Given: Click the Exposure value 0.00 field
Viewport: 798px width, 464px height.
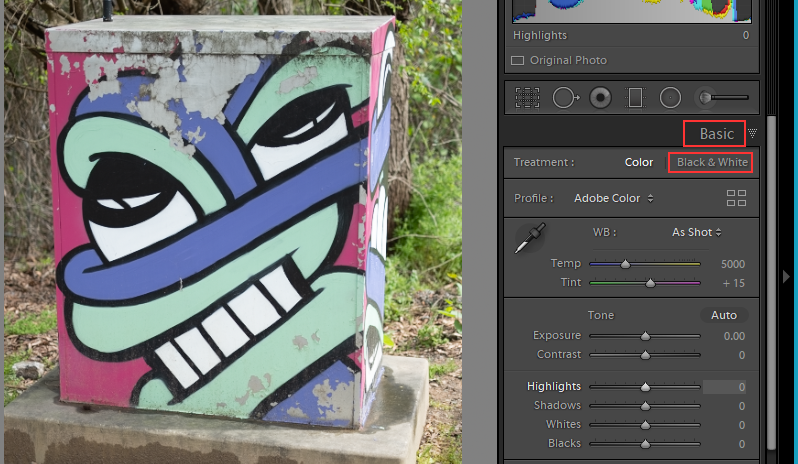Looking at the screenshot, I should 734,336.
